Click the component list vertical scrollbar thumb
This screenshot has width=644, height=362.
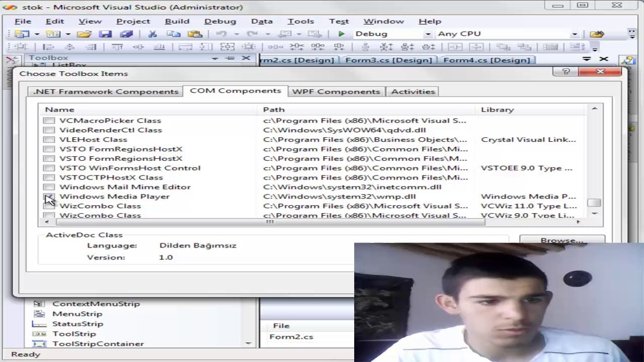pyautogui.click(x=594, y=203)
